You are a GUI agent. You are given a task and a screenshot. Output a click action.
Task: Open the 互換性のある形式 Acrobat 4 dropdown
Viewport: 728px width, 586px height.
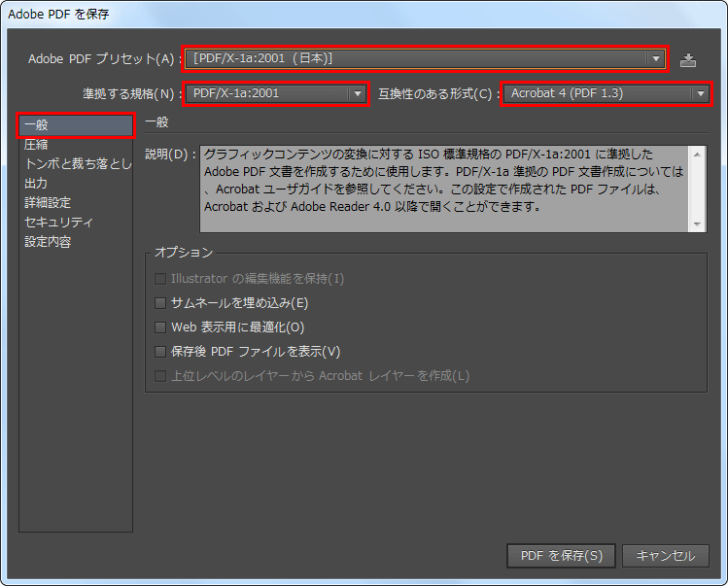click(x=607, y=94)
